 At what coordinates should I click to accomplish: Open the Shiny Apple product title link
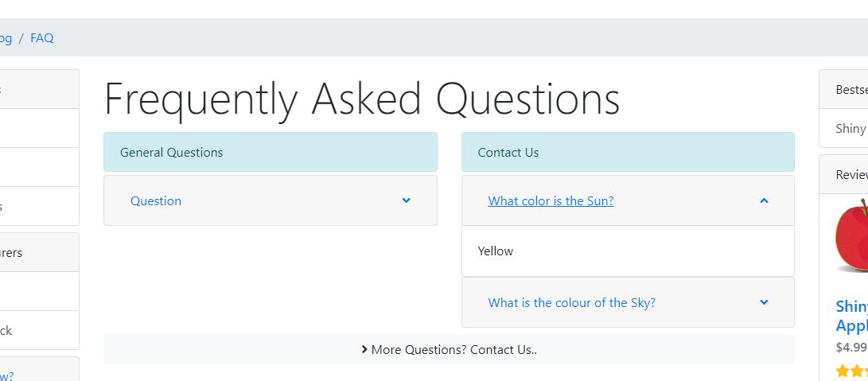tap(852, 316)
